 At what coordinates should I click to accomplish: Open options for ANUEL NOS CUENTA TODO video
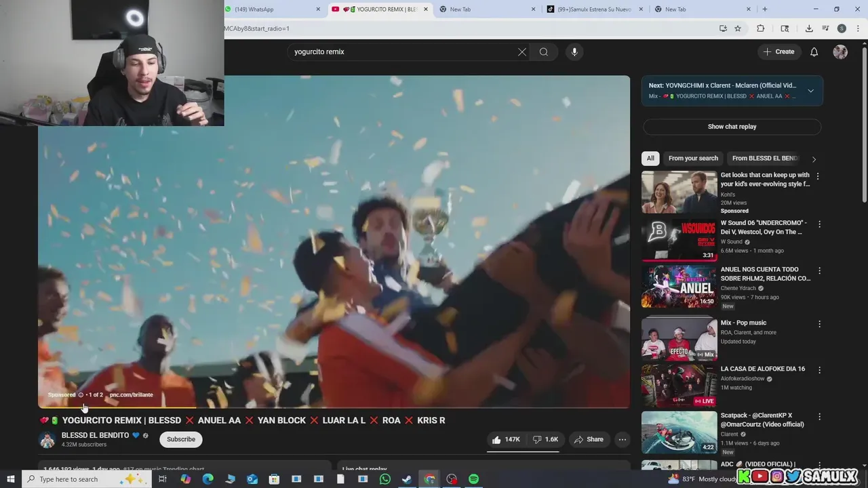(819, 270)
